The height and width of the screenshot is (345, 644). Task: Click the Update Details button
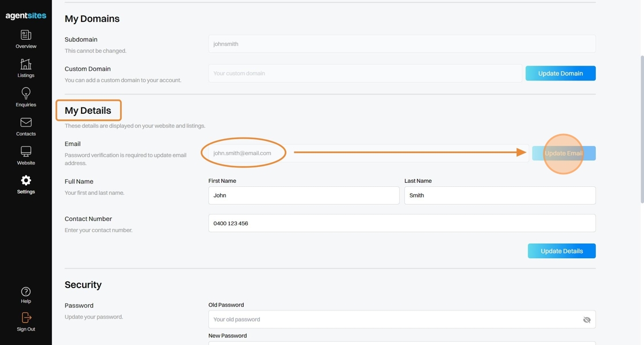click(561, 251)
